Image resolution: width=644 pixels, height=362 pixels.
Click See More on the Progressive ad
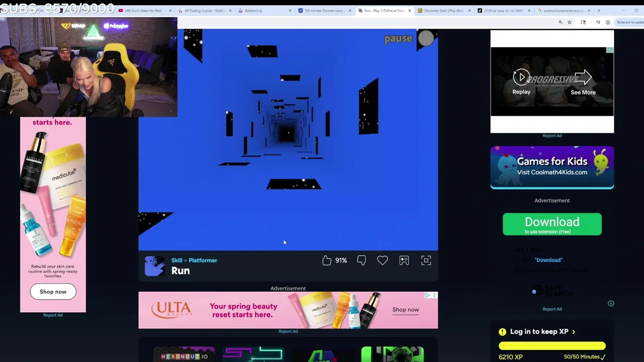coord(583,82)
